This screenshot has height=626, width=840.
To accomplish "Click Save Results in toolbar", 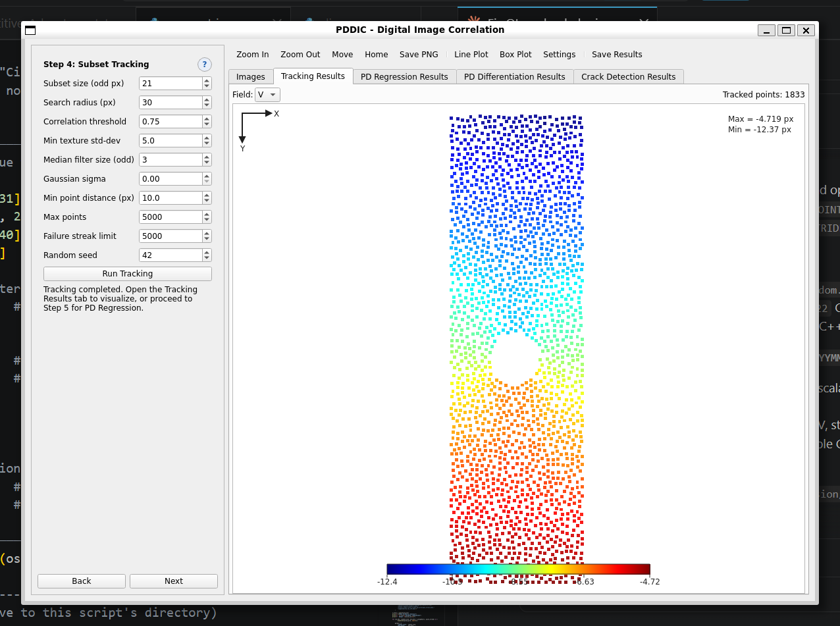I will (x=617, y=55).
